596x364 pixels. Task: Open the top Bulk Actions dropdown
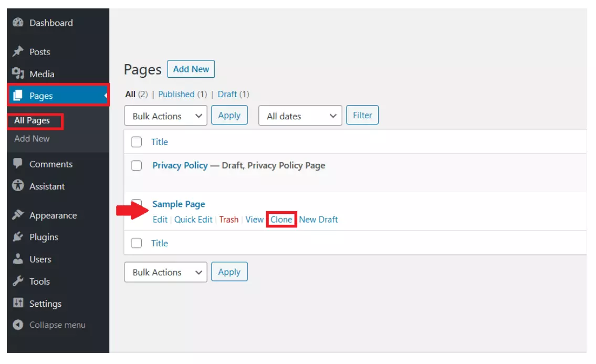165,116
